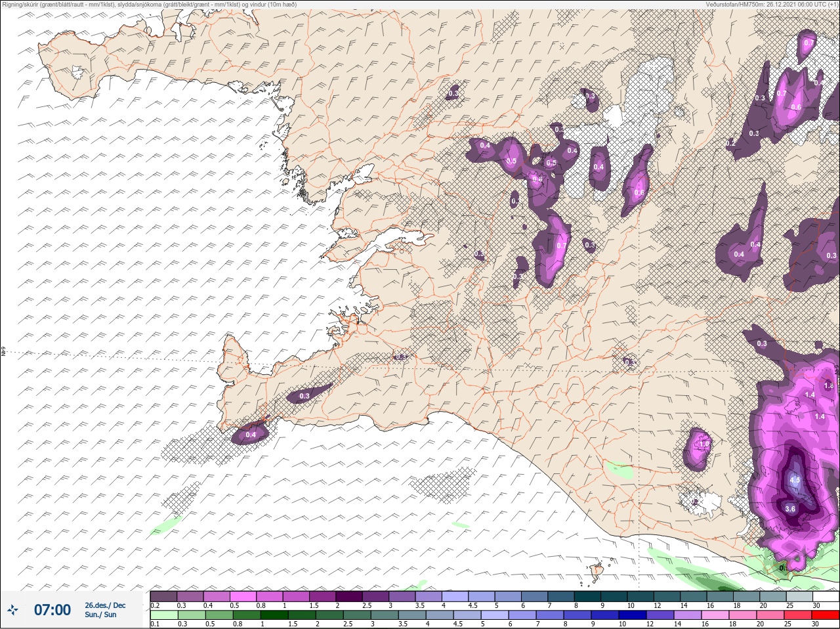Click the 0.4 label on the upper snow scale
The height and width of the screenshot is (629, 840).
[x=208, y=605]
